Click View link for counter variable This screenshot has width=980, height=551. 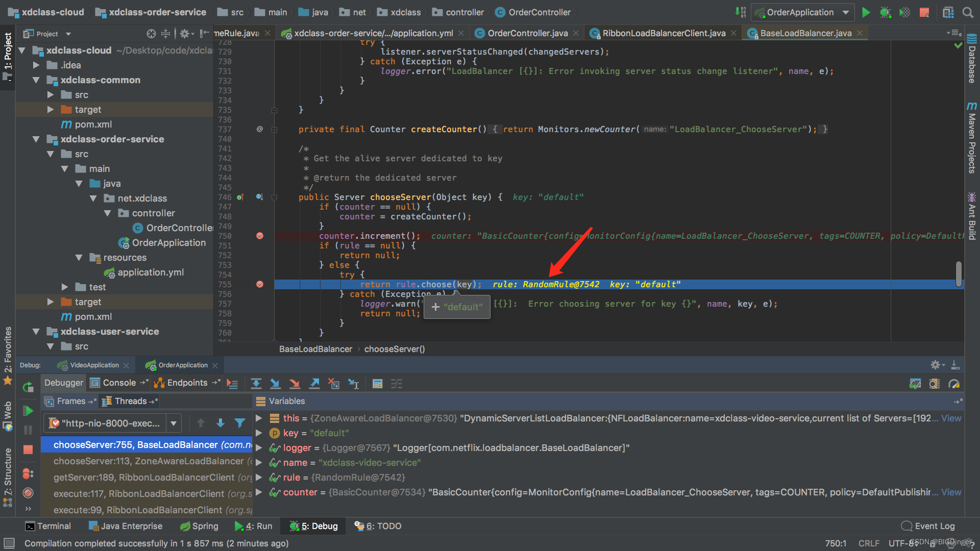pos(951,492)
